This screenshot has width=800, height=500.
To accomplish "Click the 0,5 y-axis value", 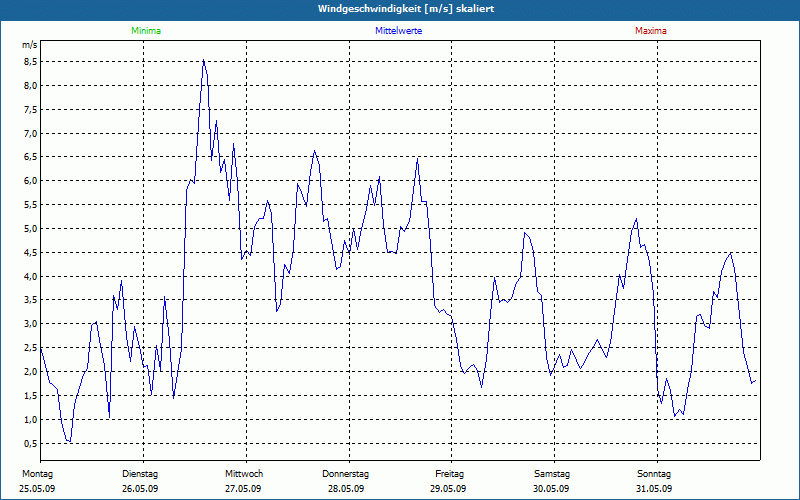I will click(x=31, y=444).
